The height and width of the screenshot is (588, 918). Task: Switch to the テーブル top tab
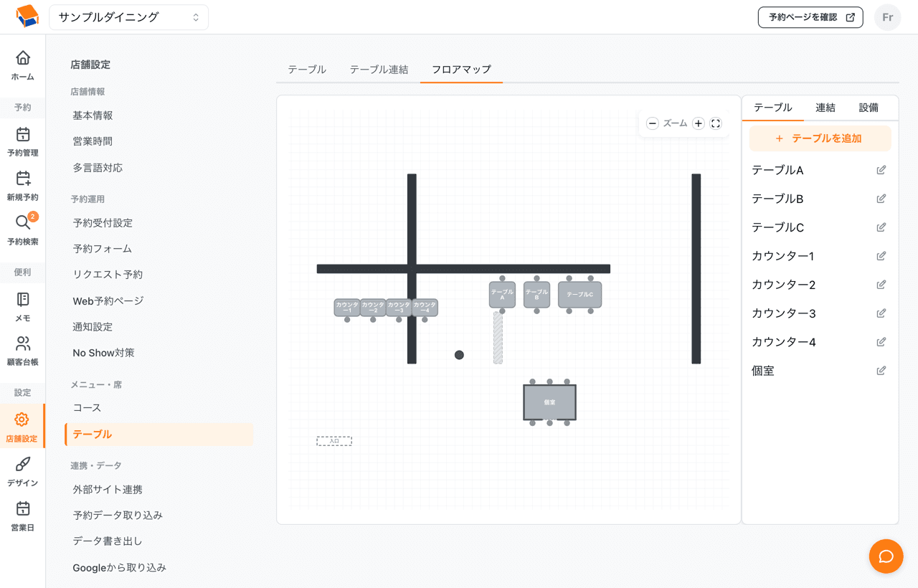click(x=307, y=70)
